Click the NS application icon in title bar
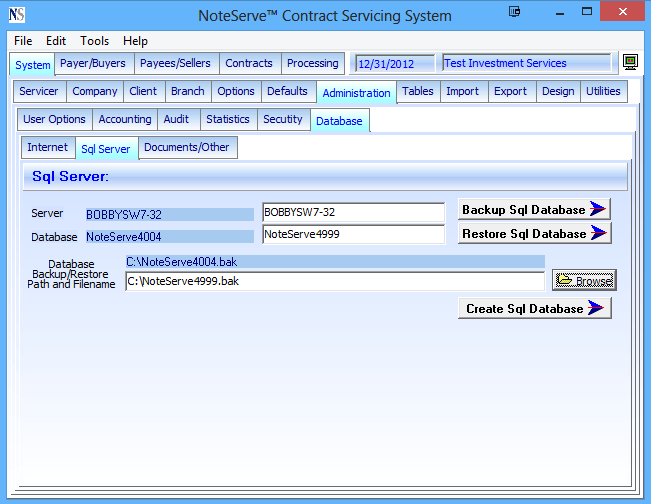Image resolution: width=651 pixels, height=504 pixels. point(16,15)
